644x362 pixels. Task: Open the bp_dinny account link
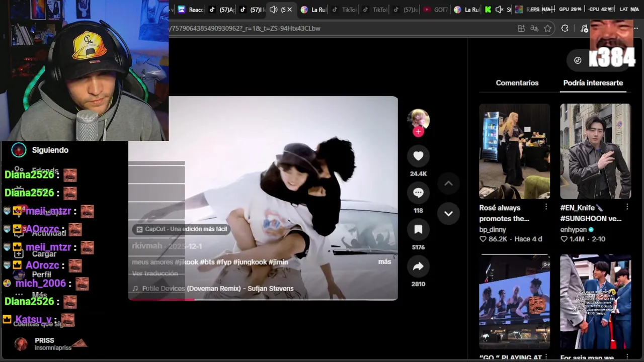(493, 230)
